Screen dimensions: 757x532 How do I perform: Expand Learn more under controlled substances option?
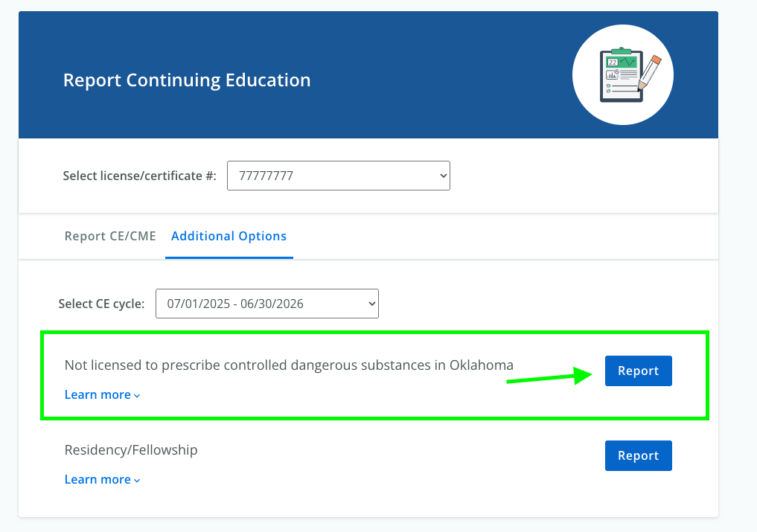point(98,395)
